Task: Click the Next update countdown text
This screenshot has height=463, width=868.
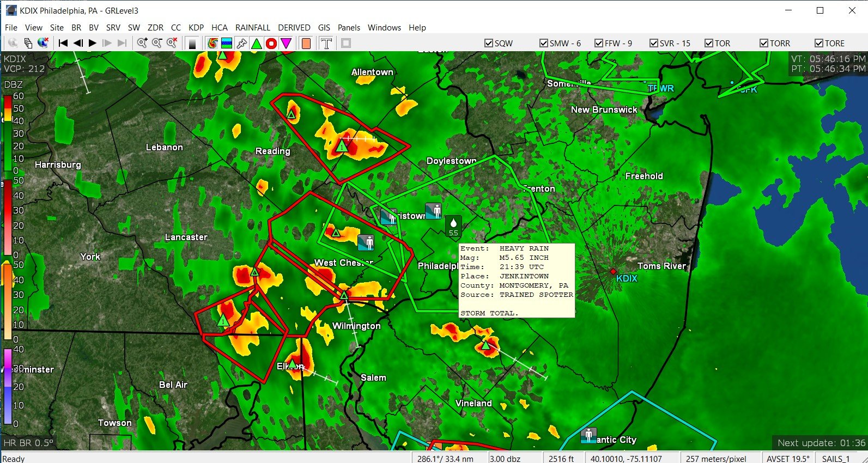Action: click(821, 443)
